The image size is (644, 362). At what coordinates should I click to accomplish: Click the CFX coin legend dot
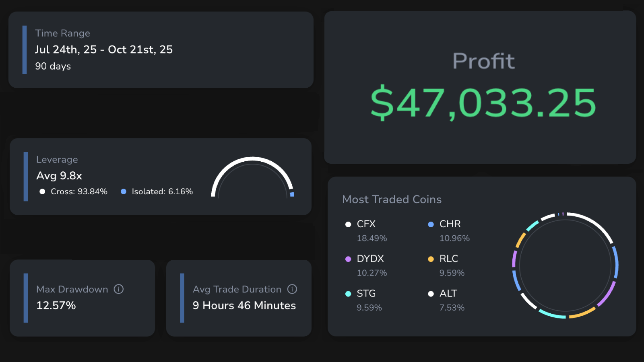(348, 224)
